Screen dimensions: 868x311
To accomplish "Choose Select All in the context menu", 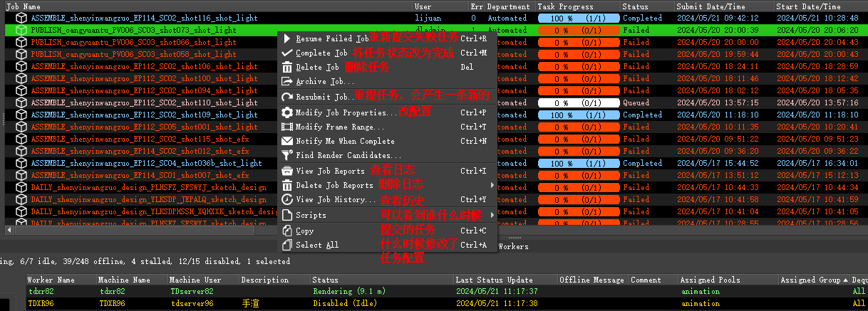I will pos(317,246).
